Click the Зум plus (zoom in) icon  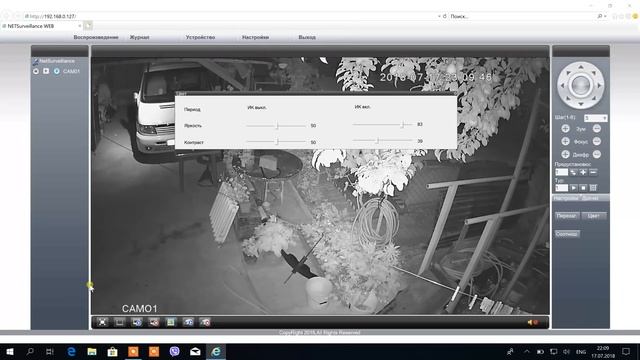pos(565,129)
